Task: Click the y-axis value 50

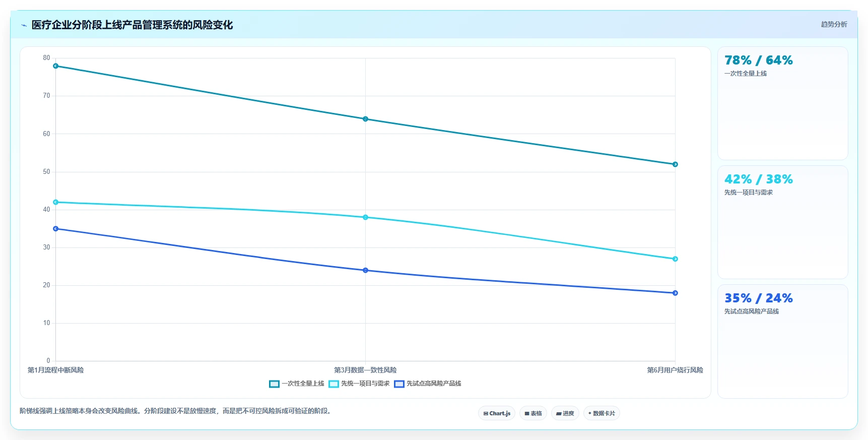Action: pos(46,171)
